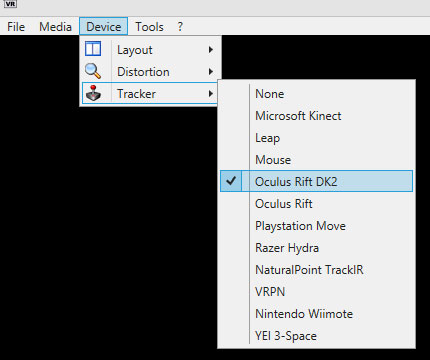Uncheck the Oculus Rift DK2 checkmark
Image resolution: width=430 pixels, height=360 pixels.
tap(231, 181)
